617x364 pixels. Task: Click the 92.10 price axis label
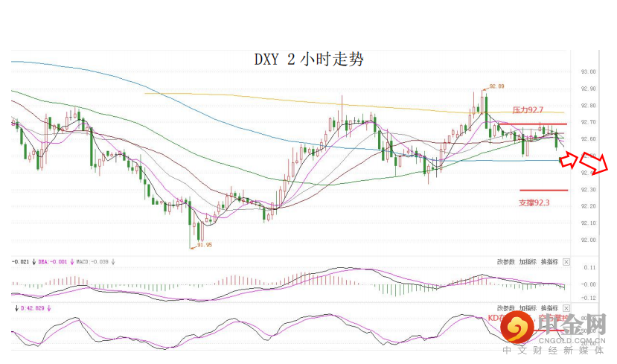[x=588, y=223]
